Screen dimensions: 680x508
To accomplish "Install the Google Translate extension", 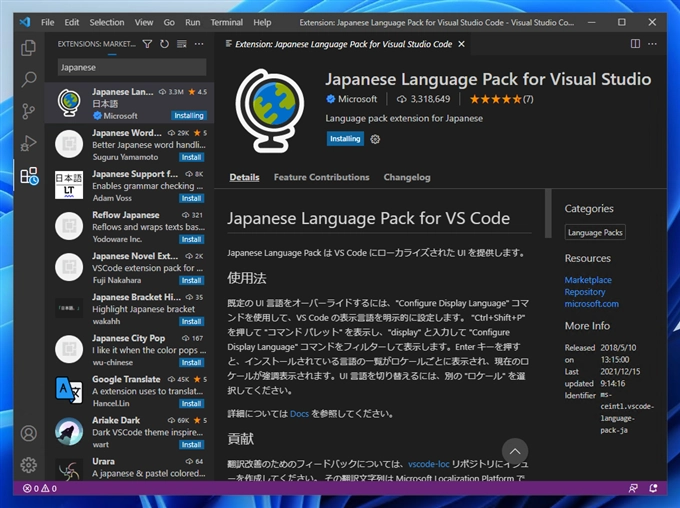I will coord(192,403).
